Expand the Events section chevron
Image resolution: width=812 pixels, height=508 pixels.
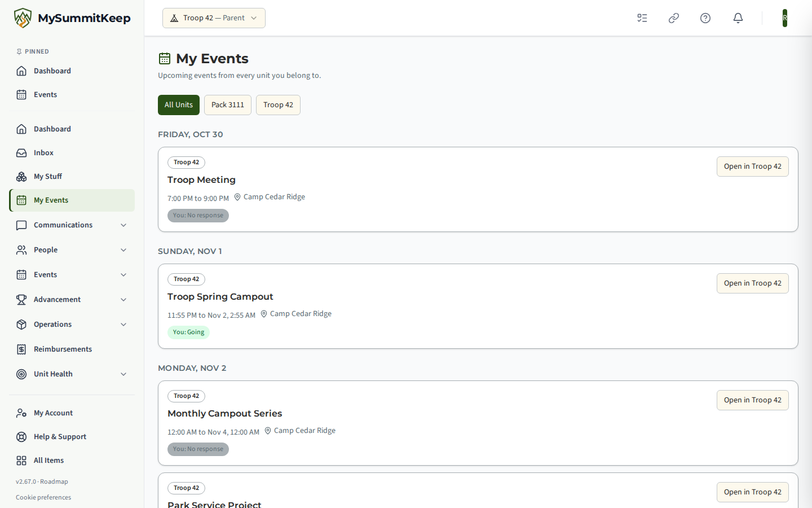(x=123, y=275)
